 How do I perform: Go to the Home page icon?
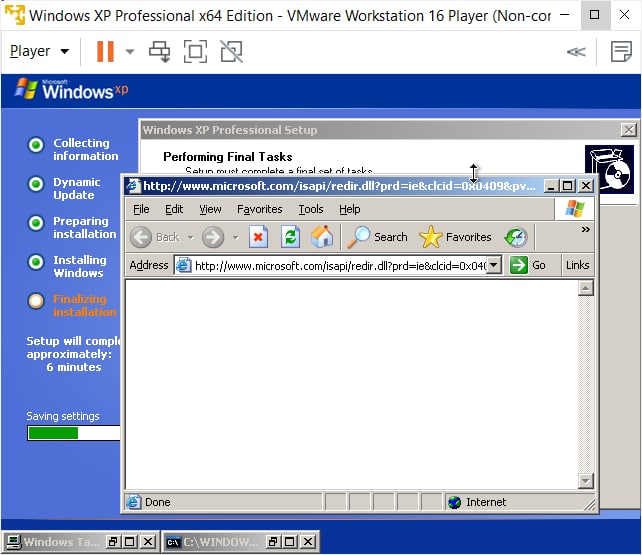pos(322,237)
